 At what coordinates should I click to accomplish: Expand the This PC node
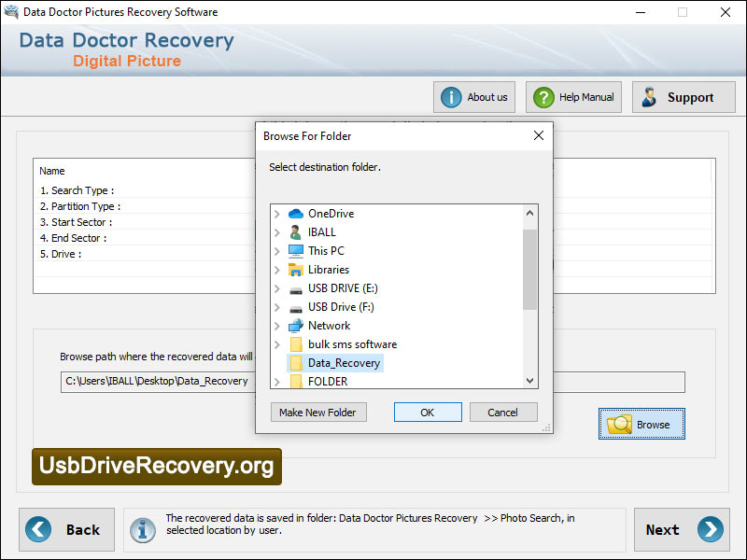tap(275, 250)
